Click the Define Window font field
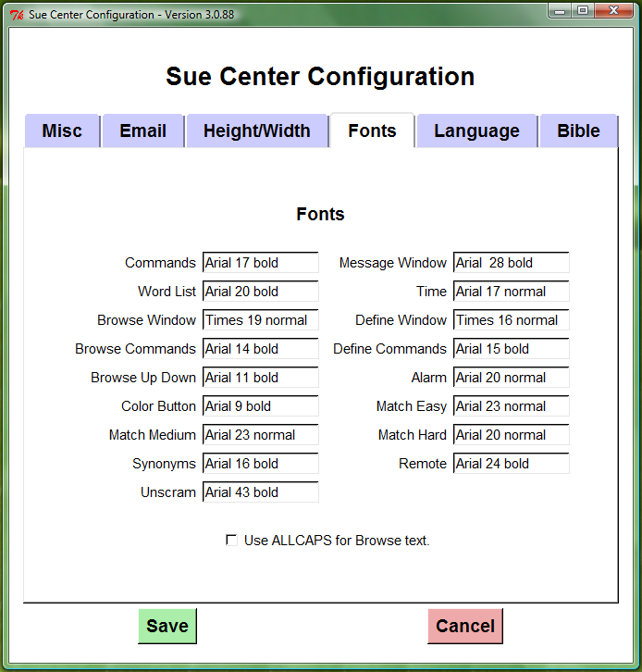This screenshot has height=672, width=642. [x=511, y=320]
